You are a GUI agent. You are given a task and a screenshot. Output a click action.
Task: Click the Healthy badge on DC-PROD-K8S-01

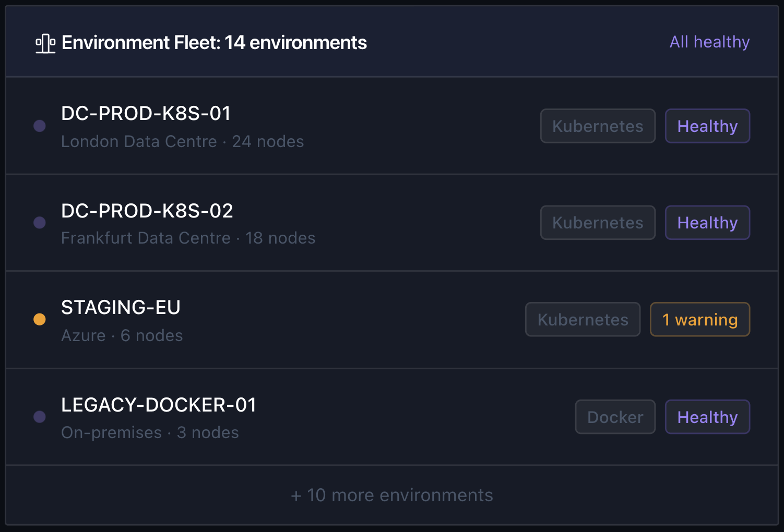point(707,126)
